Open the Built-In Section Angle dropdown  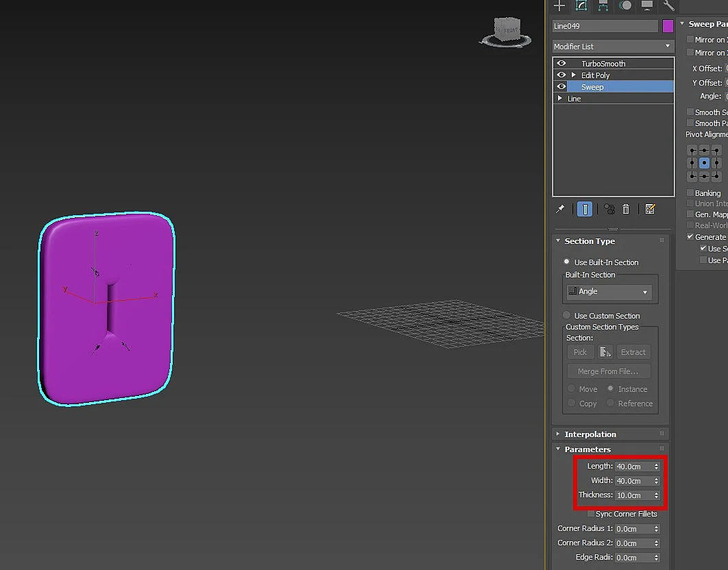pos(609,291)
